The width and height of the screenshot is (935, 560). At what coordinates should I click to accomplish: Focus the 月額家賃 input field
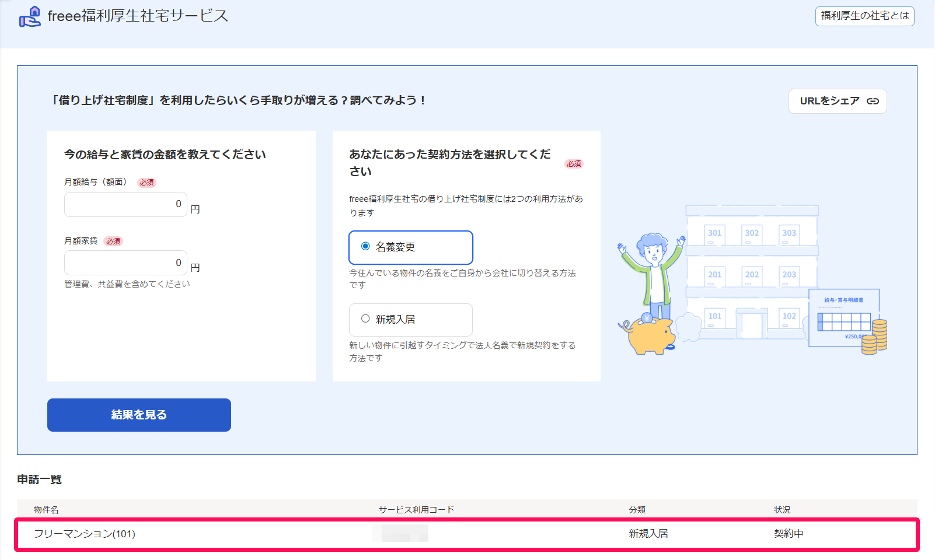(125, 262)
